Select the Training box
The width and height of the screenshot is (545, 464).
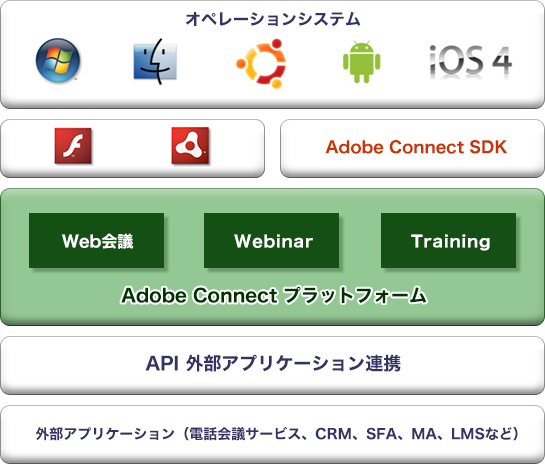pyautogui.click(x=448, y=241)
